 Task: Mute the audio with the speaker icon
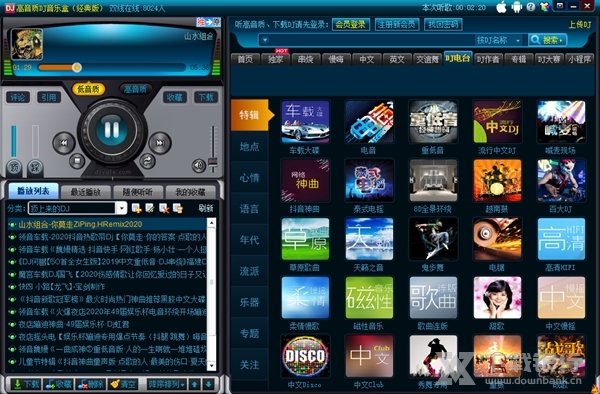pos(199,166)
